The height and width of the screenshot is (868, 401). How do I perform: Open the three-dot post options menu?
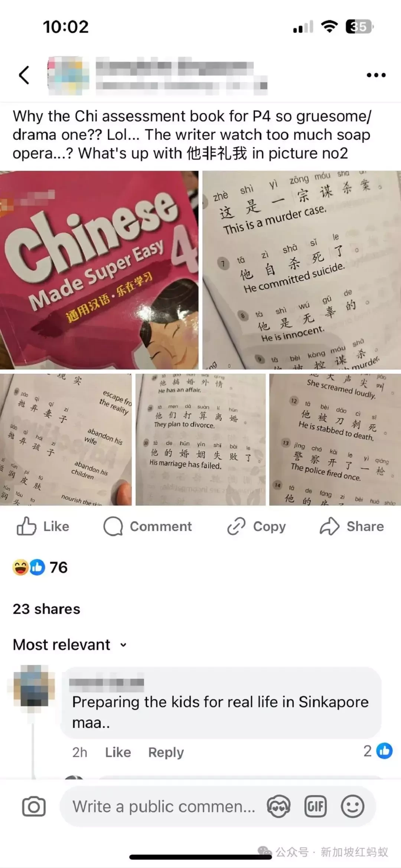click(376, 75)
